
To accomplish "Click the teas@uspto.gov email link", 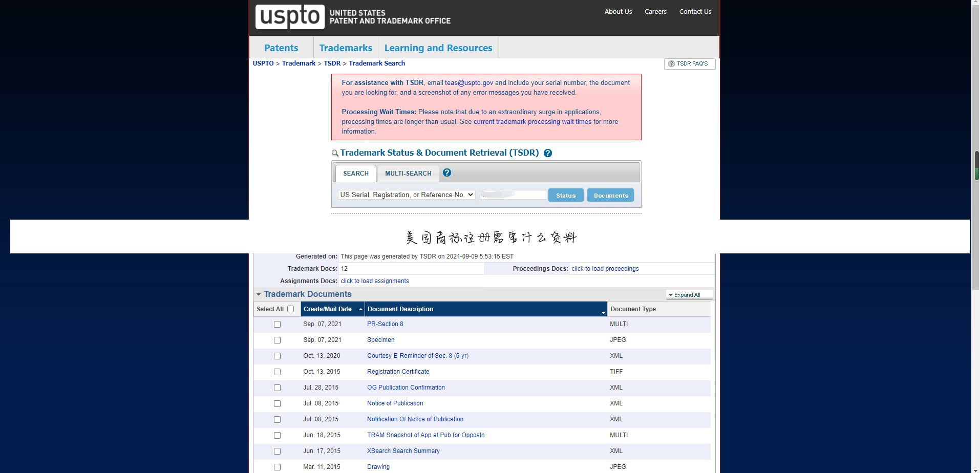I will coord(469,83).
